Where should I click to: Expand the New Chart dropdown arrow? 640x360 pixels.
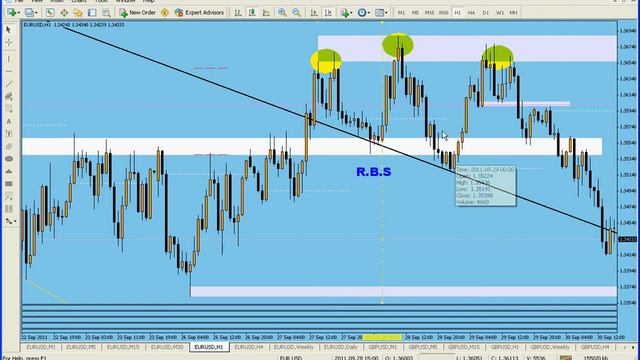pos(18,13)
